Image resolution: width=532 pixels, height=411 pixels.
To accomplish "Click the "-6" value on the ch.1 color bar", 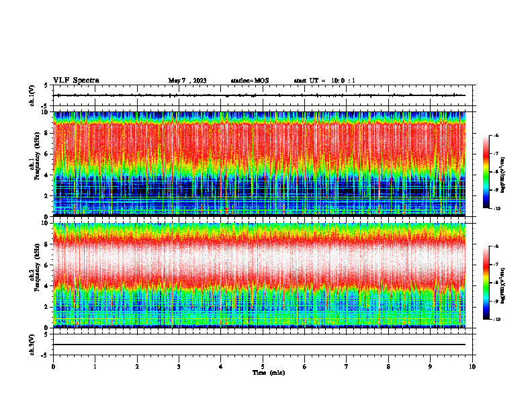I will [x=496, y=136].
